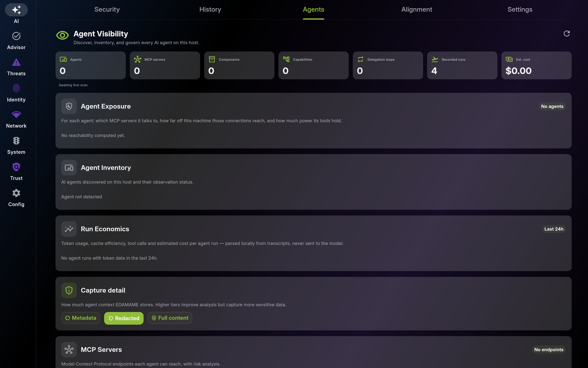The width and height of the screenshot is (588, 368).
Task: Click the Awaiting first scan text
Action: coord(73,85)
